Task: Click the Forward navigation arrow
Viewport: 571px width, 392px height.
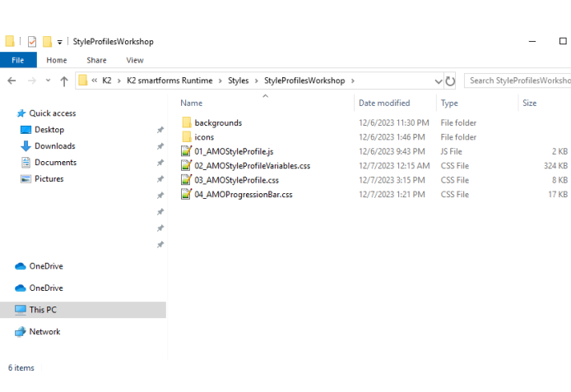Action: pos(32,81)
